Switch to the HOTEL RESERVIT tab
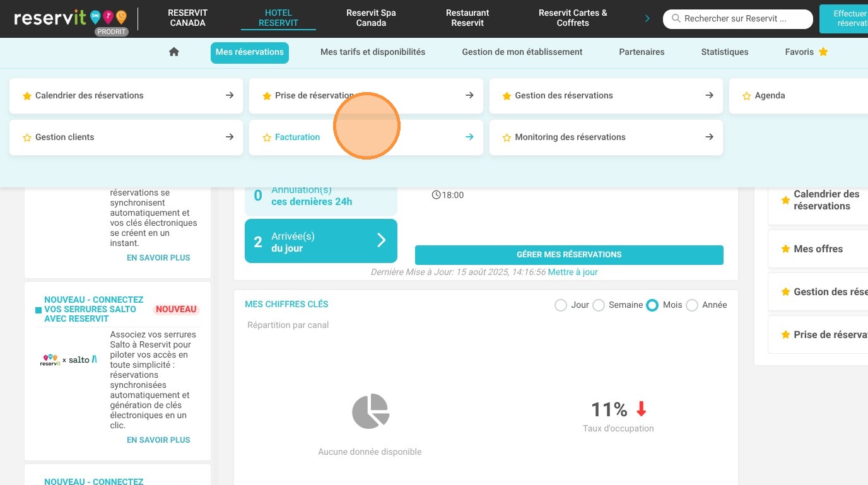The image size is (868, 485). (278, 18)
